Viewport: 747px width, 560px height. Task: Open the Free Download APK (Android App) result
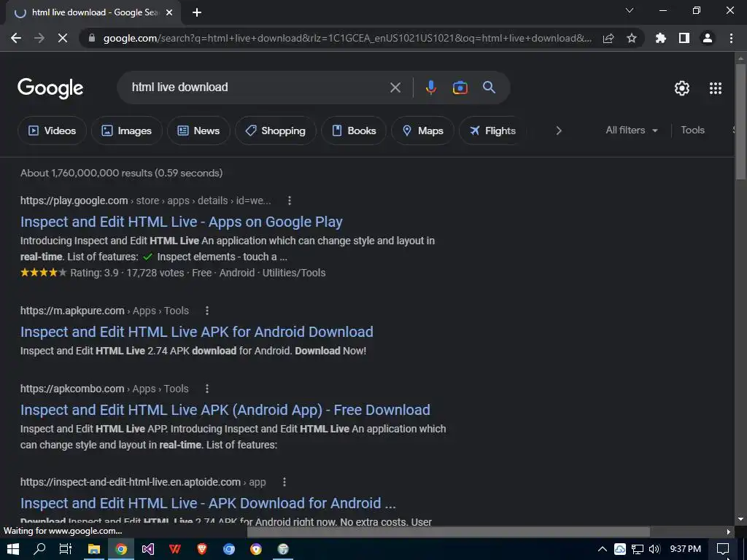(x=225, y=410)
